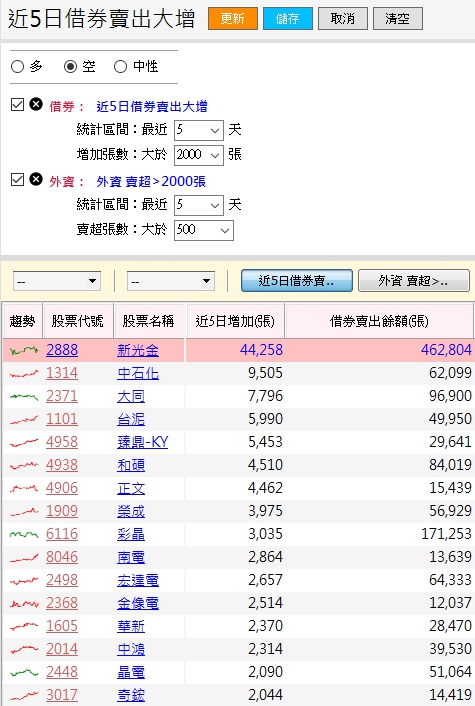Click the blue 儲存 button
Viewport: 475px width, 706px height.
point(288,18)
